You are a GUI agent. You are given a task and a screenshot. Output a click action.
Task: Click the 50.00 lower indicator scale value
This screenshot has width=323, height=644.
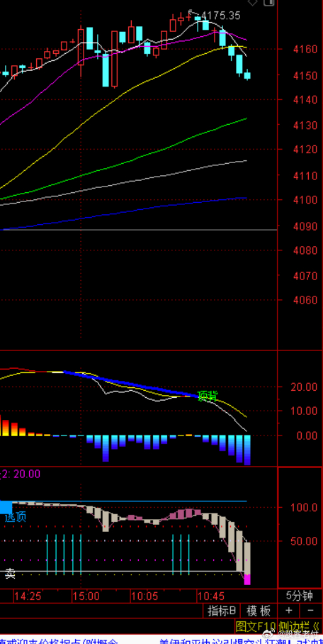(304, 541)
